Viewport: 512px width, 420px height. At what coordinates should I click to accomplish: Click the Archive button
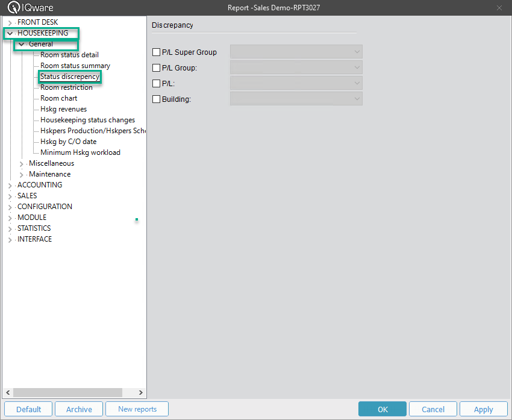click(x=79, y=409)
